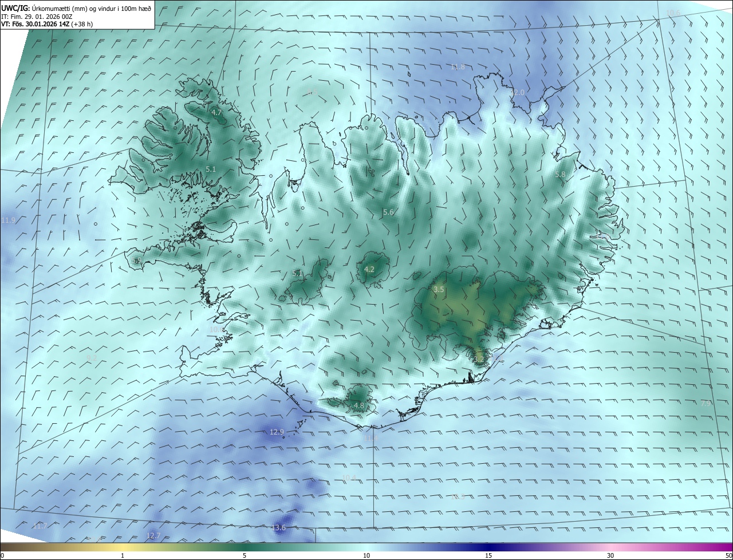The width and height of the screenshot is (733, 560).
Task: Click the 13.6 value label
Action: (x=278, y=528)
